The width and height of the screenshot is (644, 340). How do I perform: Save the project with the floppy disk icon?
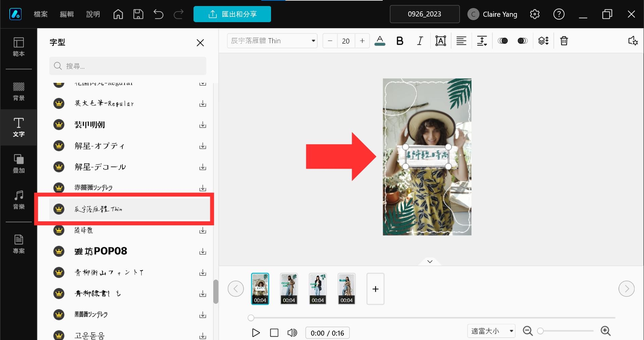[138, 14]
